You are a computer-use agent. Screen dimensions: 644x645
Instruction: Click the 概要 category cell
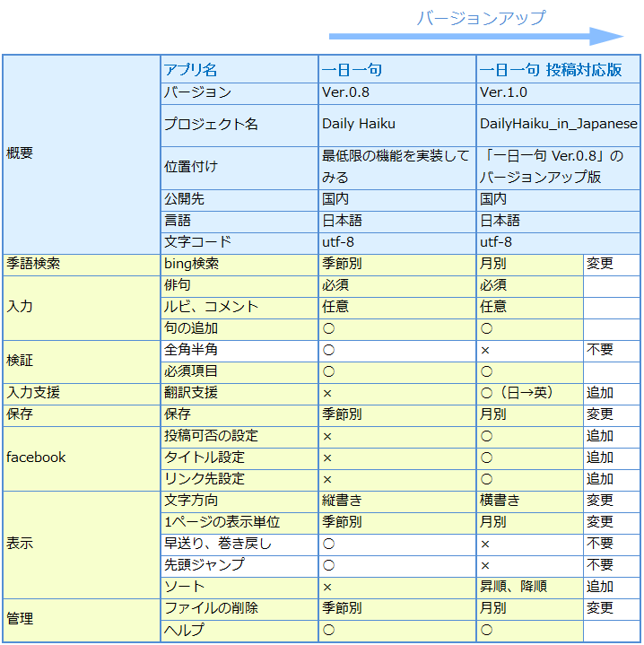(x=81, y=153)
